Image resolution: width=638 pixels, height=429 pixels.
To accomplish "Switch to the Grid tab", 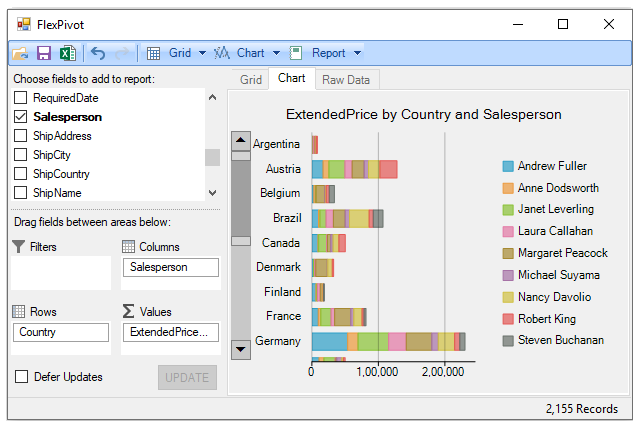I will coord(251,80).
